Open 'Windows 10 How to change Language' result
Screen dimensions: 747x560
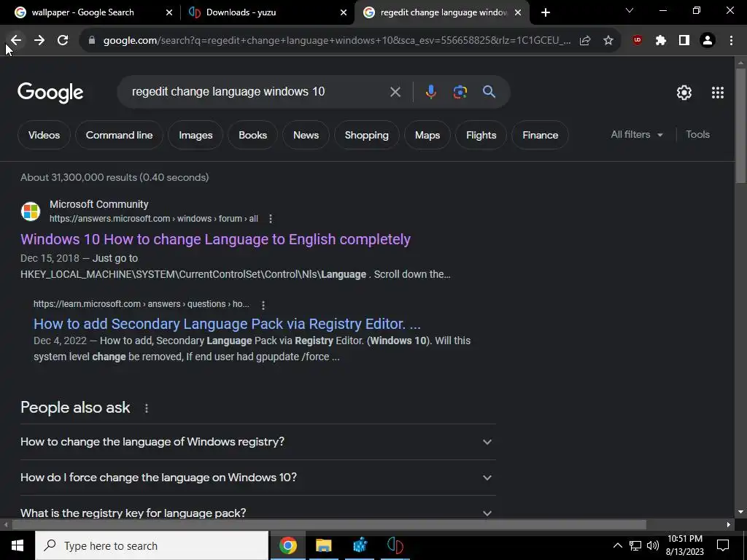tap(215, 239)
